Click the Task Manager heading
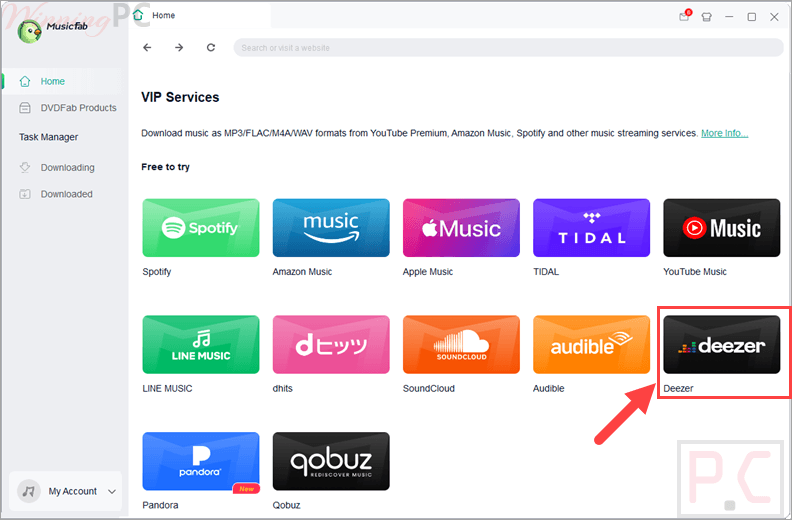 tap(48, 137)
